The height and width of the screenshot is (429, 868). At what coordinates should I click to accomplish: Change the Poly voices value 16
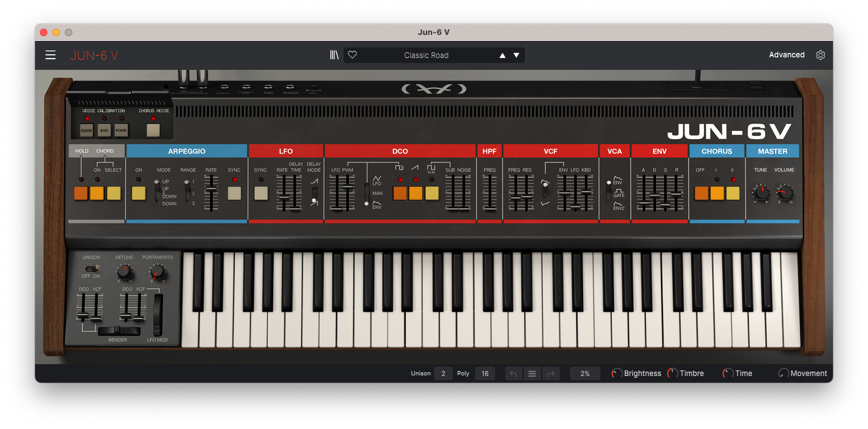coord(485,374)
